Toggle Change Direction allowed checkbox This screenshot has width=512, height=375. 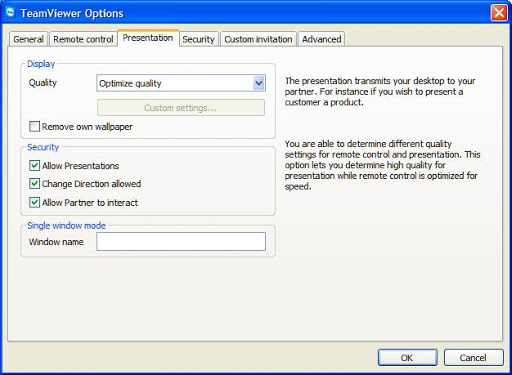pyautogui.click(x=34, y=184)
